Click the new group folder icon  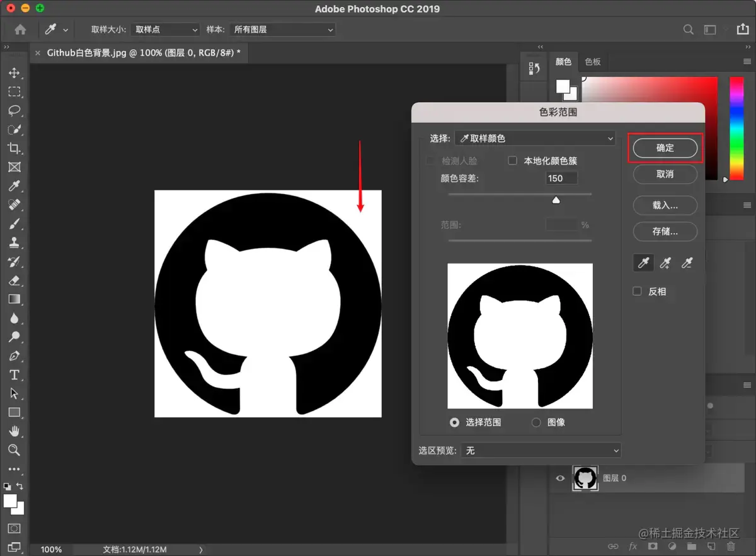point(692,547)
